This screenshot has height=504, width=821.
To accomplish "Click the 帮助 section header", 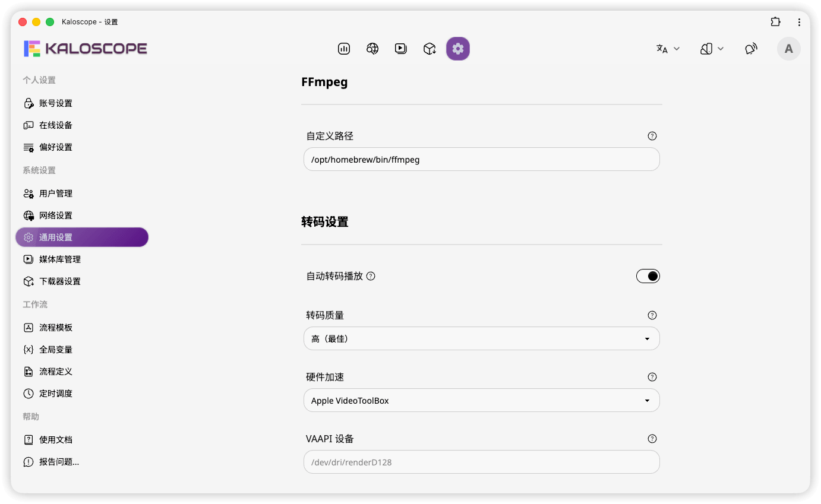I will click(x=31, y=417).
